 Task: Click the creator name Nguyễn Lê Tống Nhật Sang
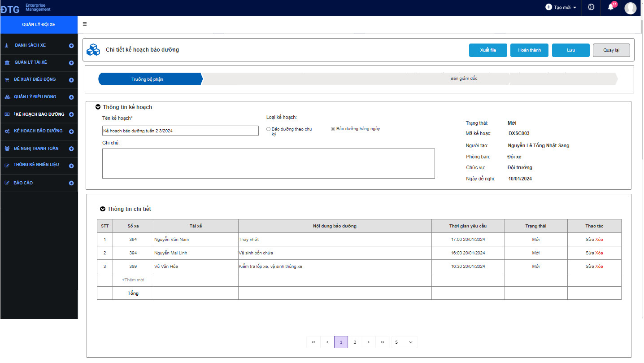(539, 145)
